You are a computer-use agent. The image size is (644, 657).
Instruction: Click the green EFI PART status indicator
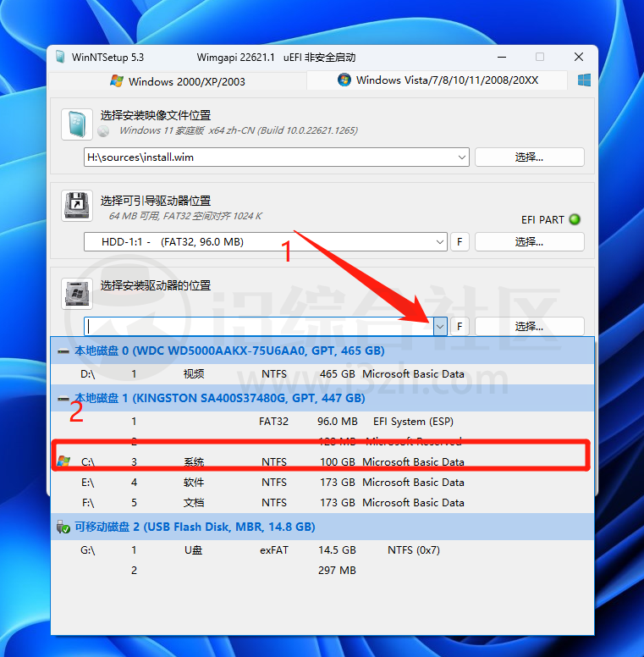575,219
